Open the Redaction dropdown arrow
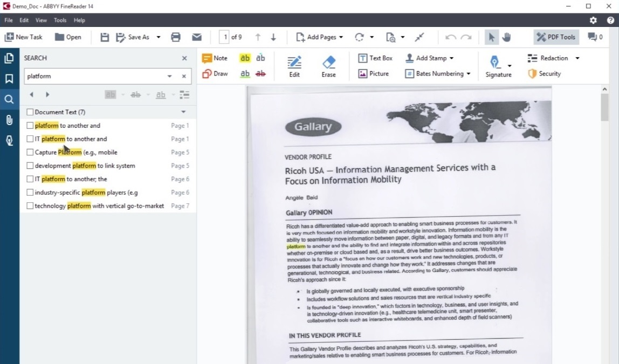The image size is (619, 364). click(577, 58)
